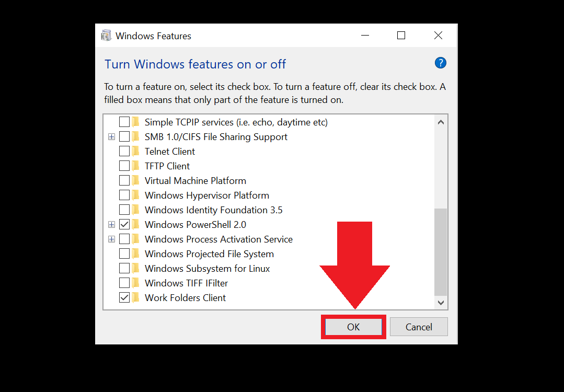
Task: Click the Virtual Machine Platform folder icon
Action: click(135, 180)
